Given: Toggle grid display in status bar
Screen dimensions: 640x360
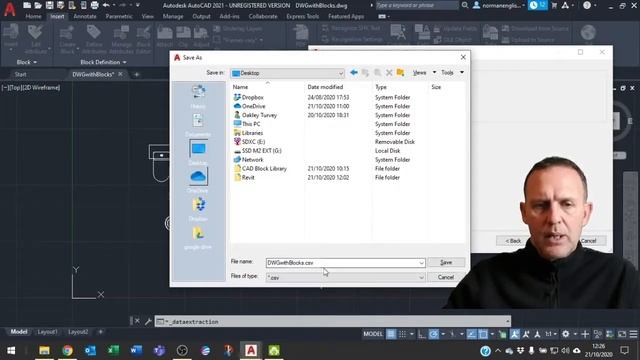Looking at the screenshot, I should coord(391,334).
